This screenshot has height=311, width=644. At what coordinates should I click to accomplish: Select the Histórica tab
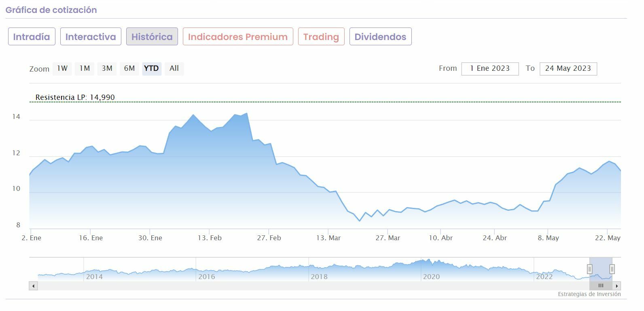pyautogui.click(x=152, y=37)
